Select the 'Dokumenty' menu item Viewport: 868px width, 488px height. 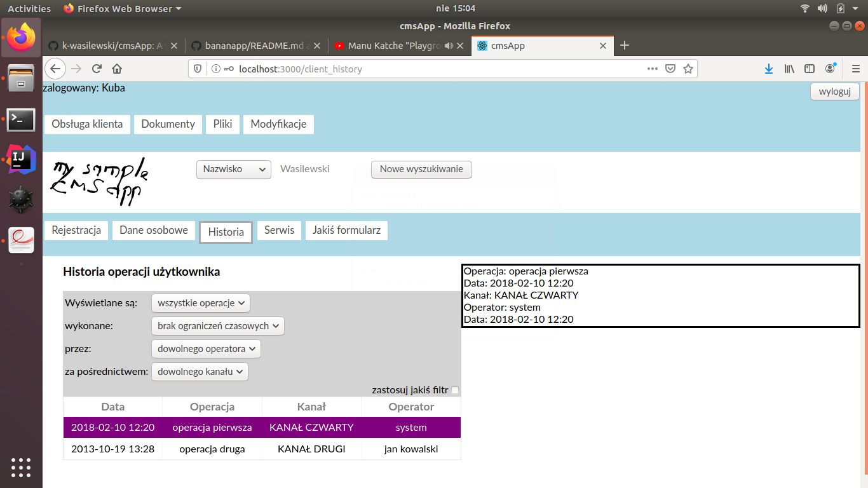[x=168, y=124]
